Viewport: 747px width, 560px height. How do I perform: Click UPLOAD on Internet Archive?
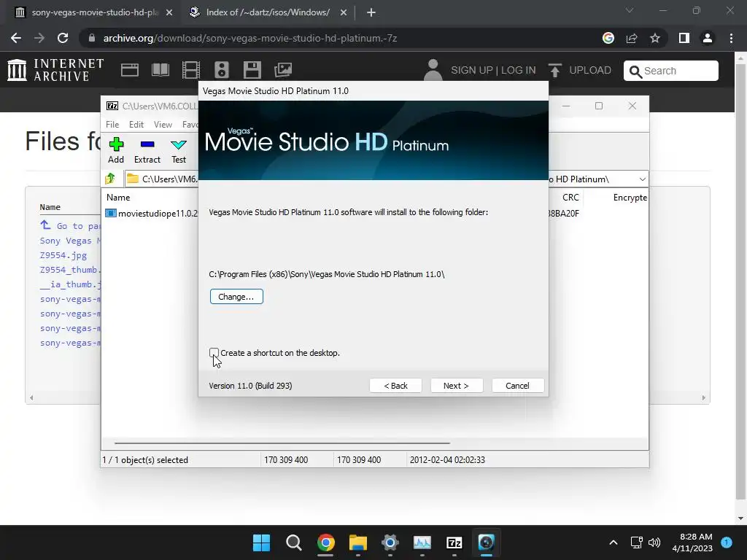[580, 70]
